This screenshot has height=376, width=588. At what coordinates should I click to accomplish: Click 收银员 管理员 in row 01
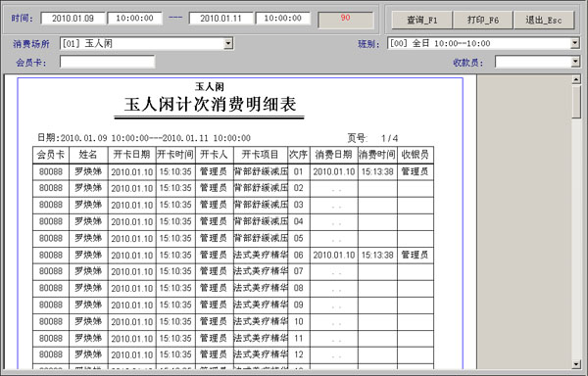click(415, 171)
